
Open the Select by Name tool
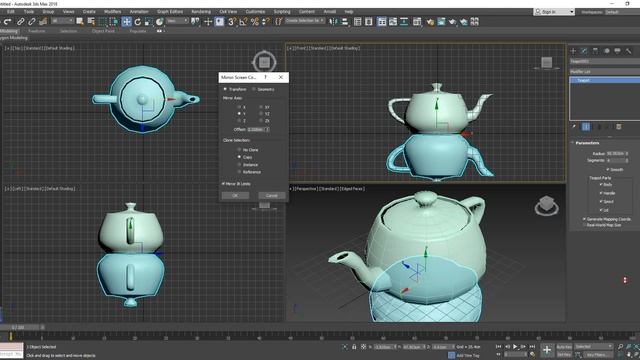91,22
